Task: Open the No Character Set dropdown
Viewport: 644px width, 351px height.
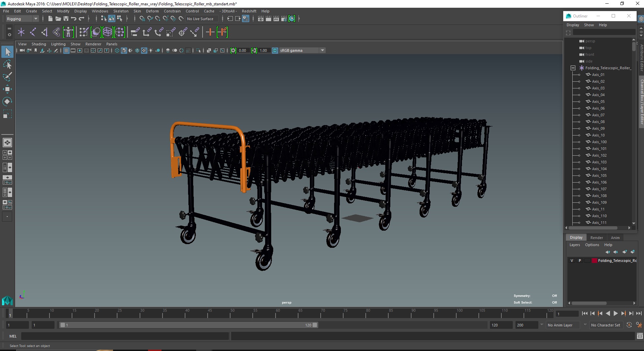Action: (606, 325)
